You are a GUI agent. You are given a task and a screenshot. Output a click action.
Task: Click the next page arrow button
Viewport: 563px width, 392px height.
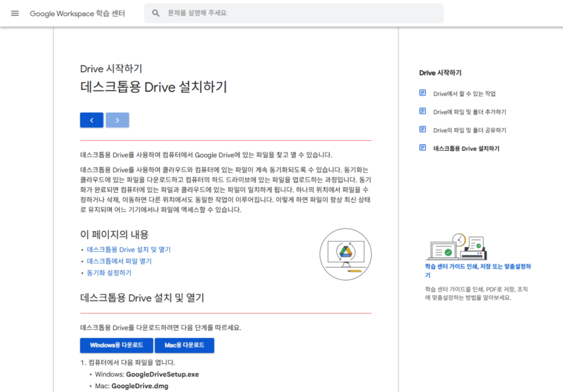(117, 120)
